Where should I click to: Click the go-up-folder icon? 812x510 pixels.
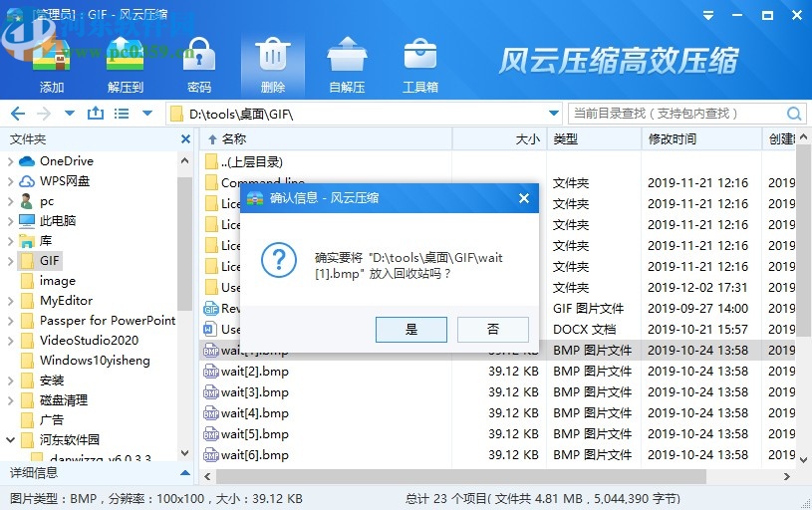[x=96, y=113]
